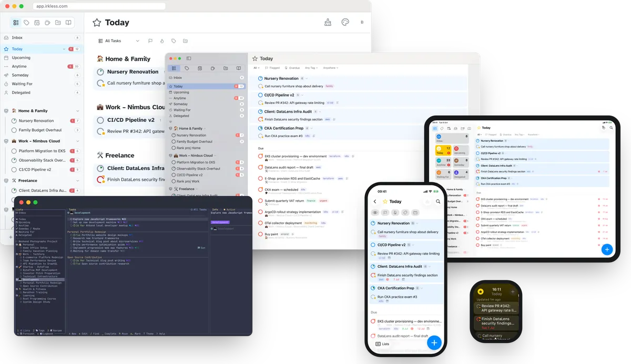Viewport: 631px width, 364px height.
Task: Open Waiting For in the browser sidebar
Action: pos(41,84)
